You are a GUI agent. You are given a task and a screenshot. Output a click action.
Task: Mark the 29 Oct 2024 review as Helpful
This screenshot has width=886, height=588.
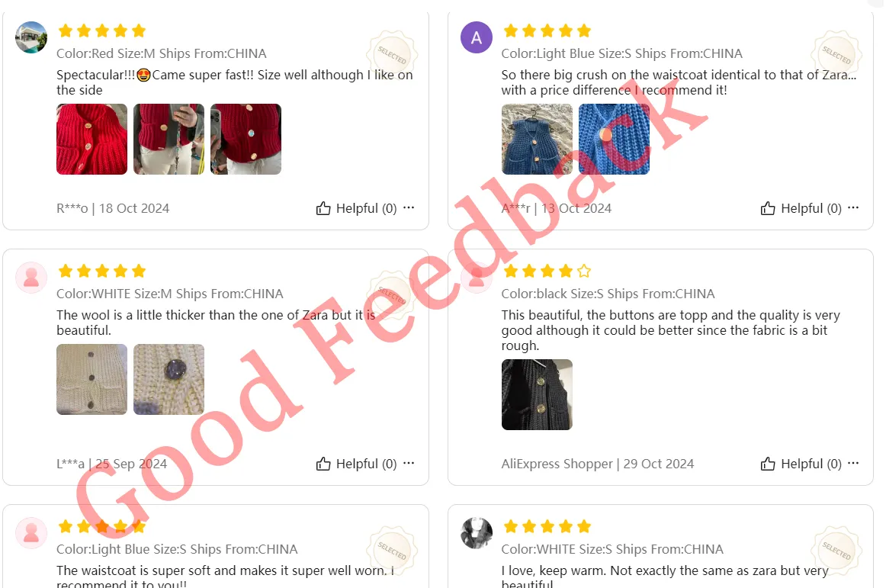coord(801,464)
